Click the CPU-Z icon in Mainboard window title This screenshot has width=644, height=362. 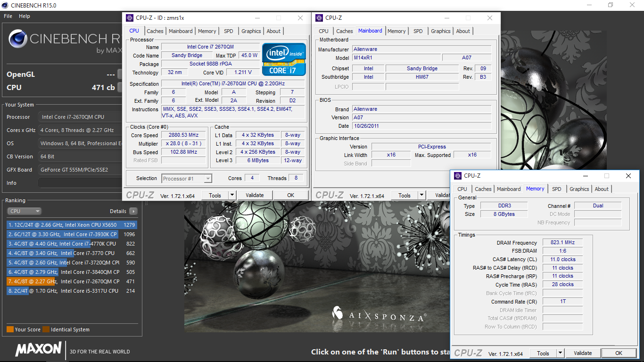pyautogui.click(x=320, y=18)
